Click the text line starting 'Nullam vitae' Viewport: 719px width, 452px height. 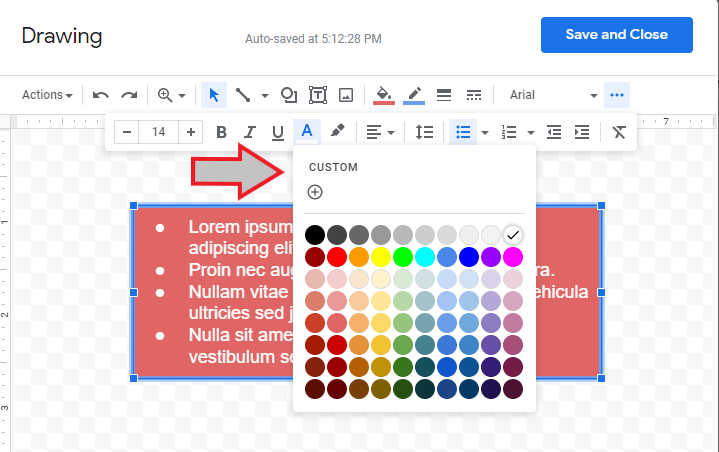pos(240,292)
